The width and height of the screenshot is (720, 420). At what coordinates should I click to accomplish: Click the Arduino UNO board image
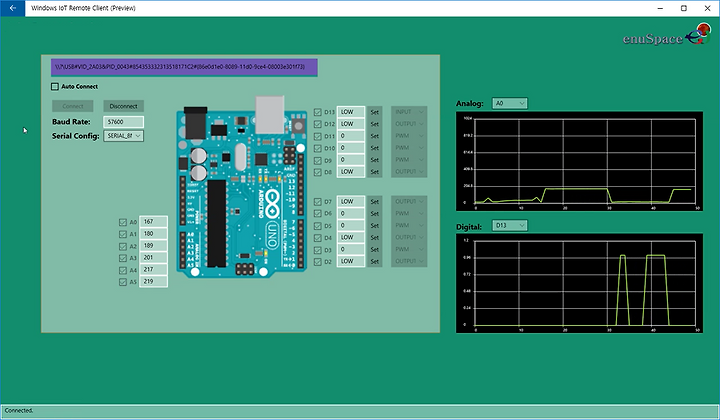tap(242, 187)
